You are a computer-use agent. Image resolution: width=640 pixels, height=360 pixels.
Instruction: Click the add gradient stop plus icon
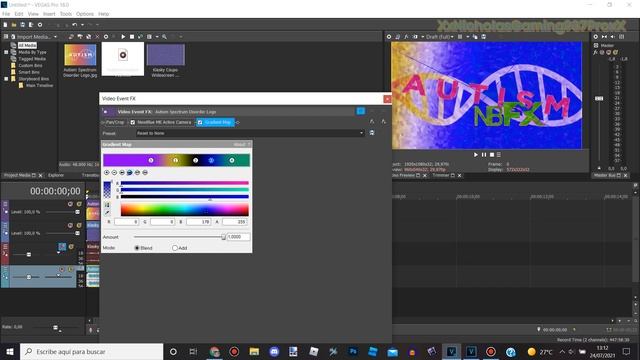107,173
